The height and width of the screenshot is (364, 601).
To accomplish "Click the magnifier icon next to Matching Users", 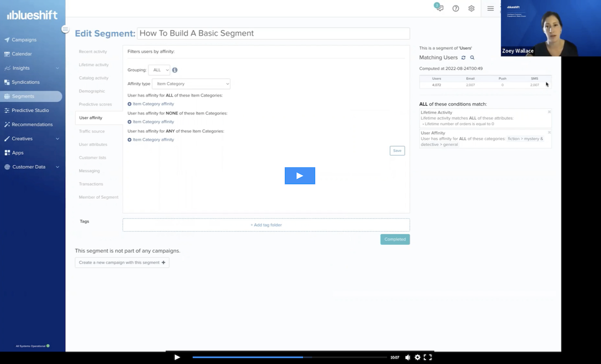I will (472, 58).
